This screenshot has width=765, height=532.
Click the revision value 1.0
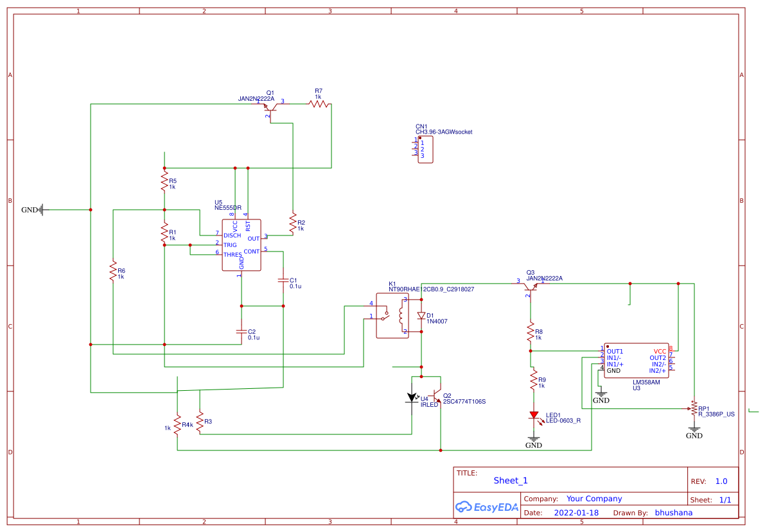[721, 480]
